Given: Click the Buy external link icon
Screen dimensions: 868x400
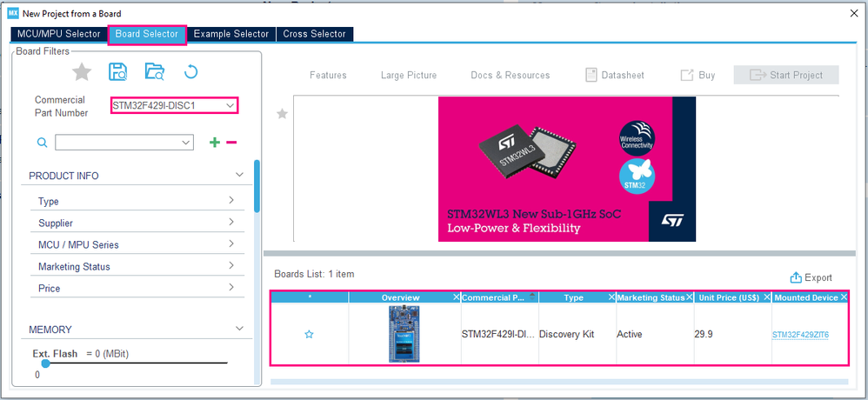Looking at the screenshot, I should click(686, 75).
